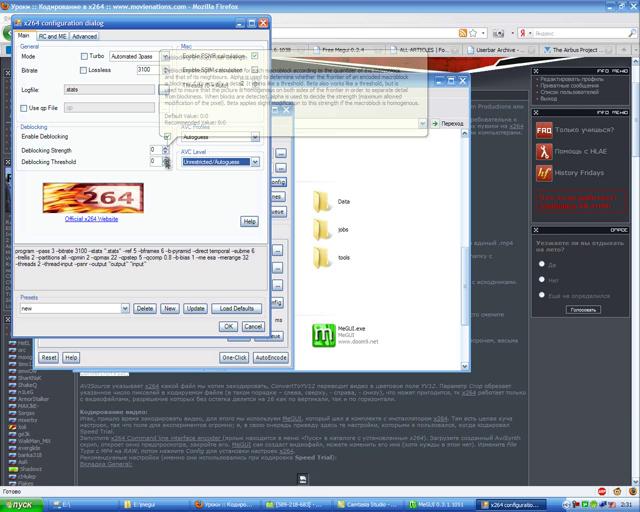Click the Yandex search input field
Viewport: 640px width, 512px height.
point(580,33)
